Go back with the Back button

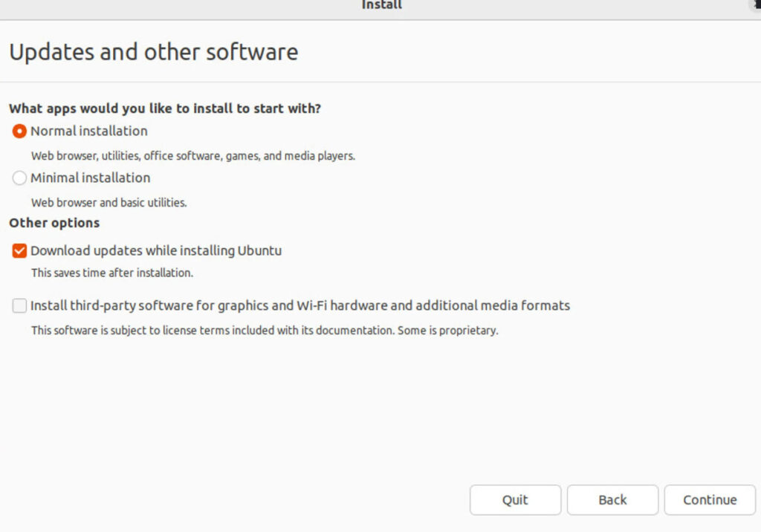pos(612,500)
